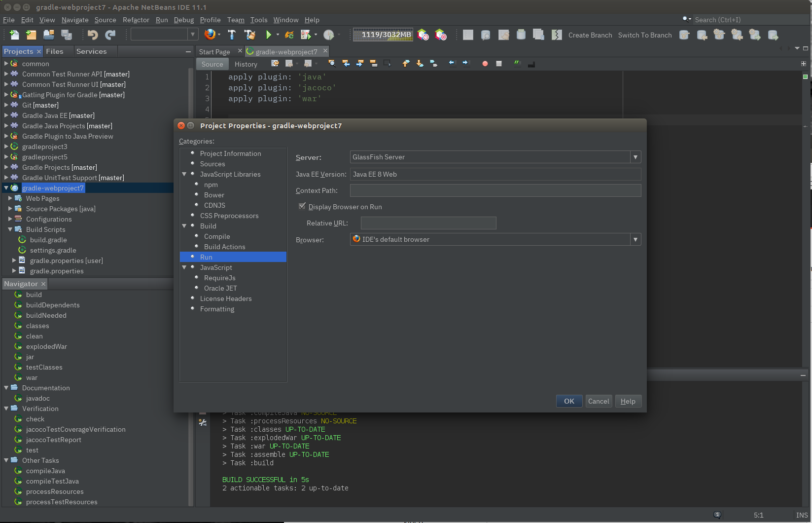The width and height of the screenshot is (812, 523).
Task: Select the Find Selection magnifier in editor toolbar
Action: click(331, 64)
